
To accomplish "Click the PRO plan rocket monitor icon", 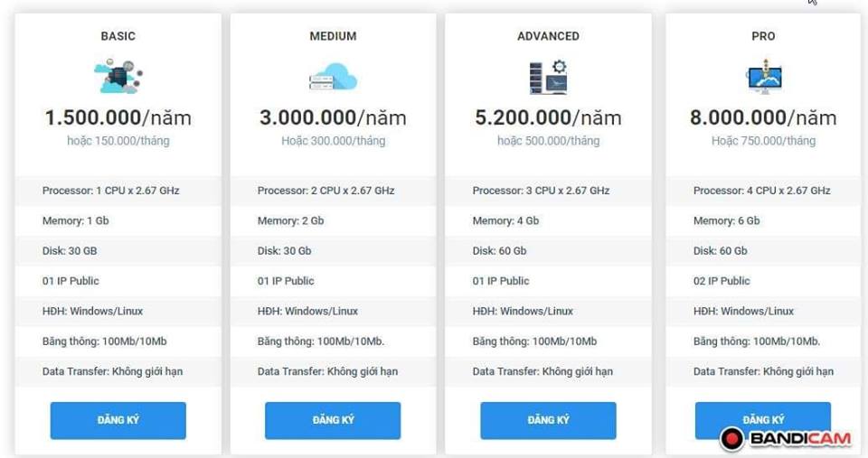I will coord(763,78).
